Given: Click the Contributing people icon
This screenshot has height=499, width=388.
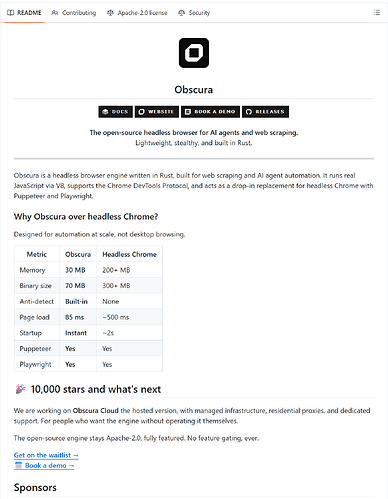Looking at the screenshot, I should 55,13.
